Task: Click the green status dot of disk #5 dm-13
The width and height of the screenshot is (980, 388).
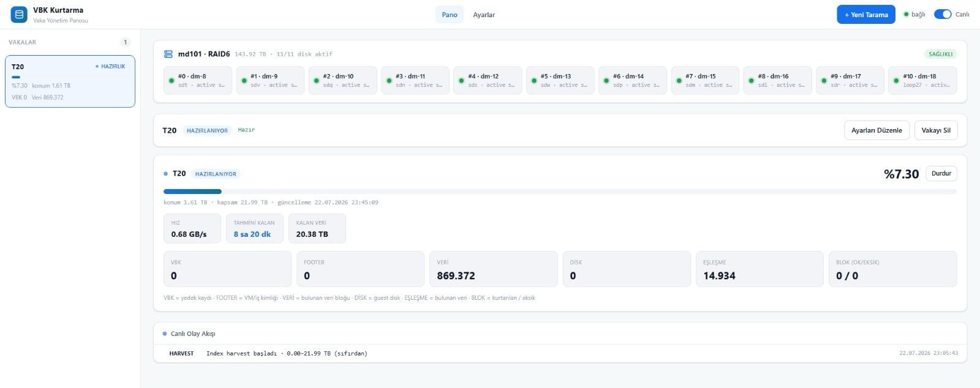Action: click(534, 81)
